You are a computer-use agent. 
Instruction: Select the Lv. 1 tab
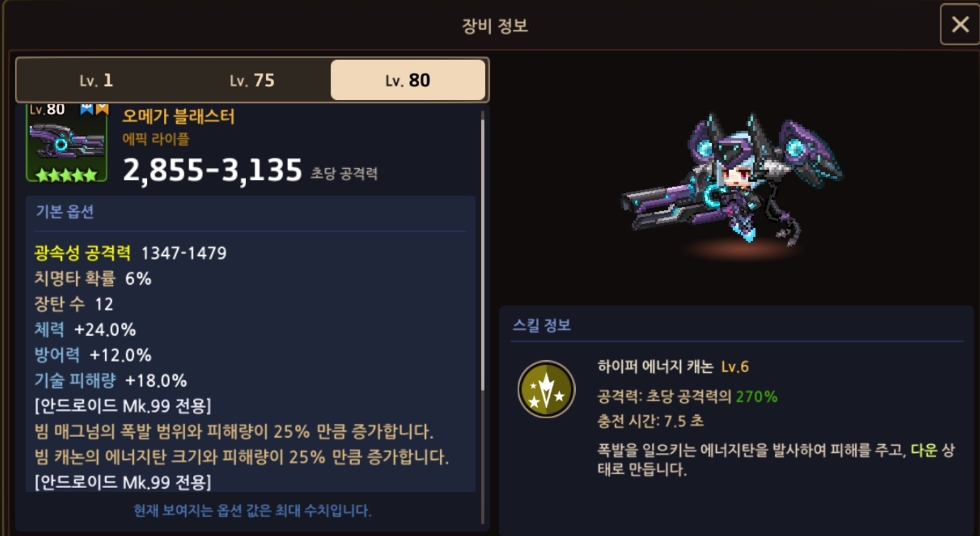coord(96,80)
